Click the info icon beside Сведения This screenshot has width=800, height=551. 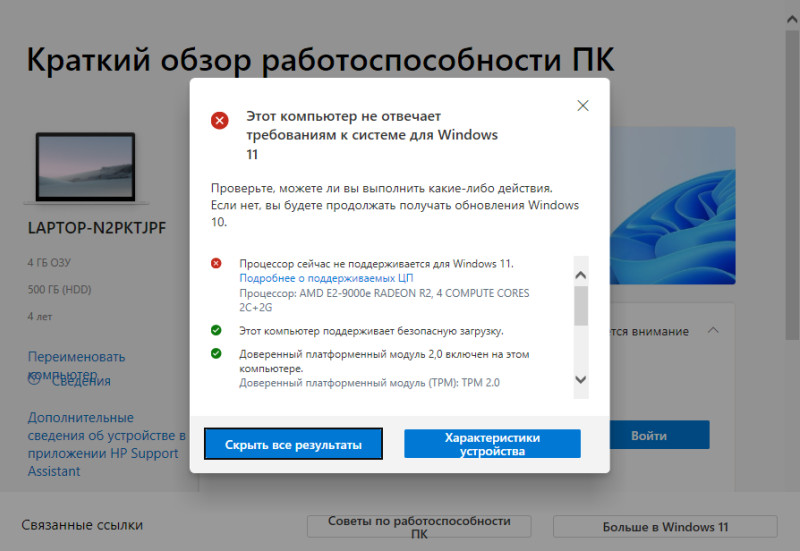pyautogui.click(x=34, y=379)
